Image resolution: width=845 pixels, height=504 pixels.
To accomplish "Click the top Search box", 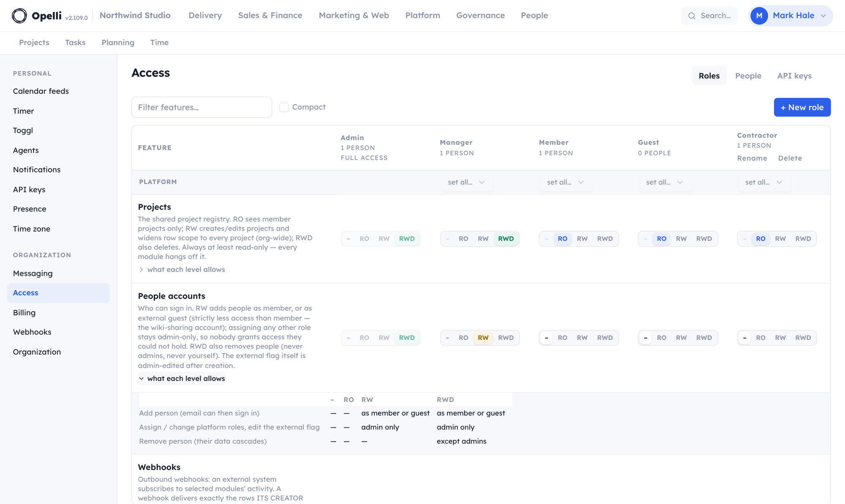I will (709, 16).
